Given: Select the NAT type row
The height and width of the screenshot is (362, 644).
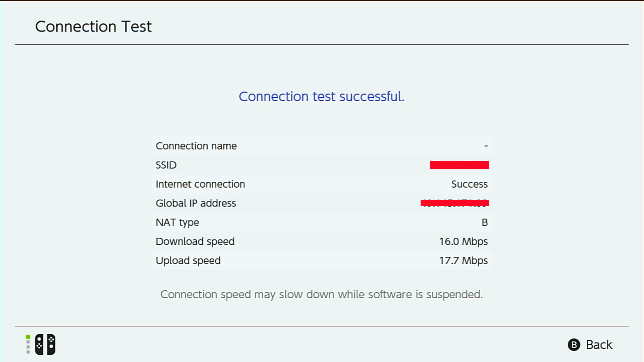Looking at the screenshot, I should [321, 222].
